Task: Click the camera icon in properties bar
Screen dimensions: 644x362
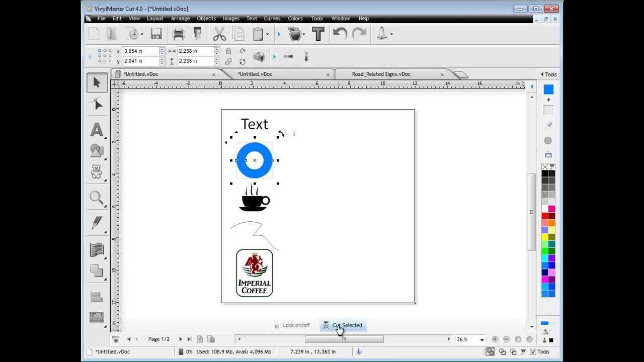Action: coord(259,56)
